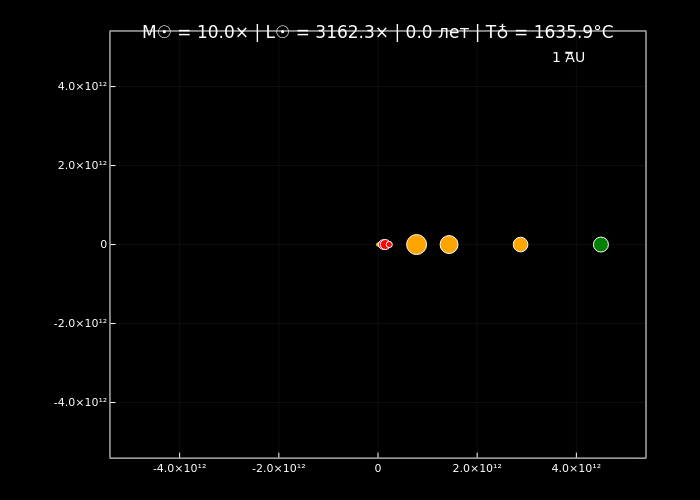Click the second orange planet circle

[x=449, y=244]
